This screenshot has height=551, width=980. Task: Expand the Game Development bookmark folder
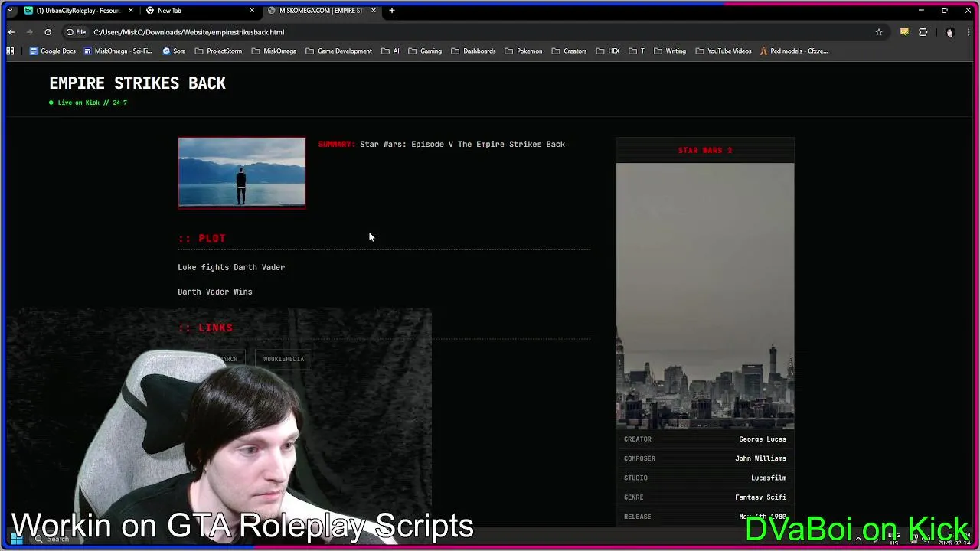tap(338, 51)
